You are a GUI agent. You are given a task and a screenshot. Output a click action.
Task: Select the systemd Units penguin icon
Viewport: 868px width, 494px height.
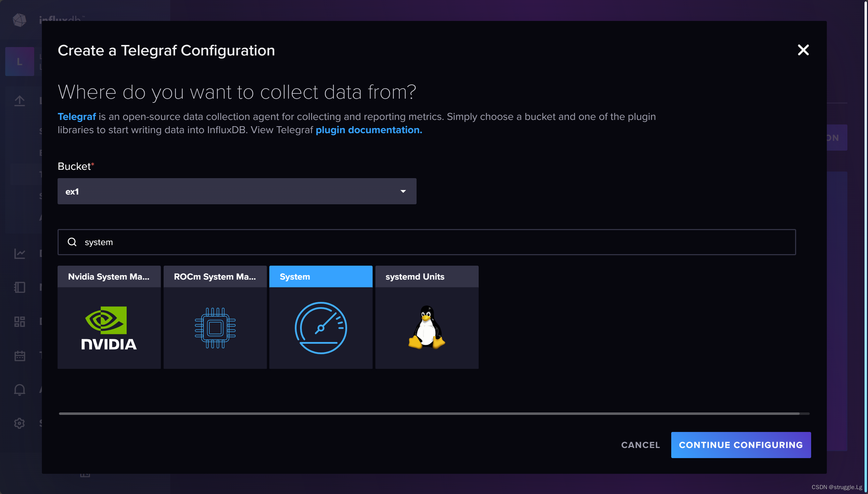point(426,328)
